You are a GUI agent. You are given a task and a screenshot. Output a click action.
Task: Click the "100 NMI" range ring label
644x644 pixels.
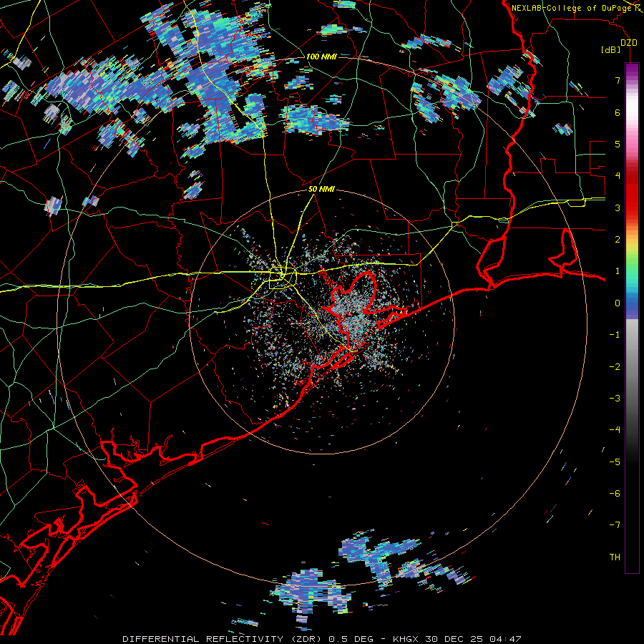[x=321, y=57]
